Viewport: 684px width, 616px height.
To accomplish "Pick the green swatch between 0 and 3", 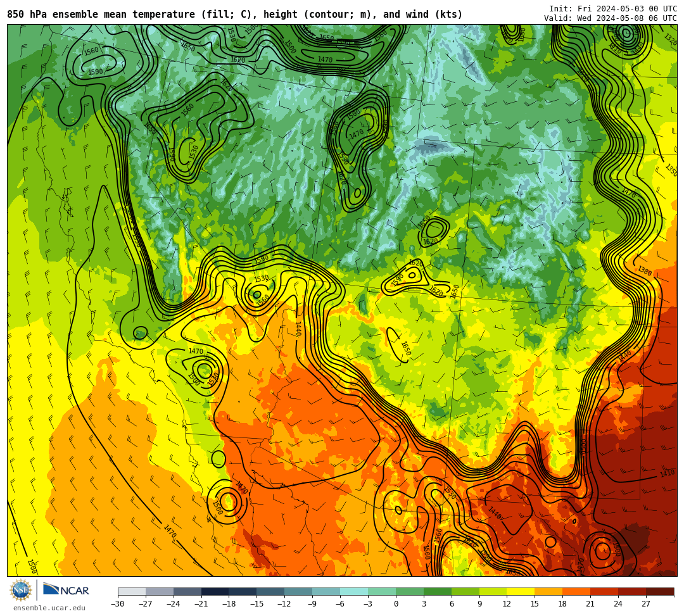I will (x=410, y=591).
